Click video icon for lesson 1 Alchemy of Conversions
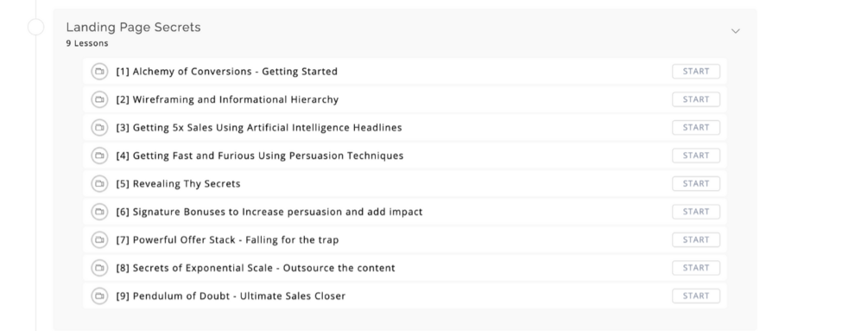The image size is (868, 331). pyautogui.click(x=99, y=72)
